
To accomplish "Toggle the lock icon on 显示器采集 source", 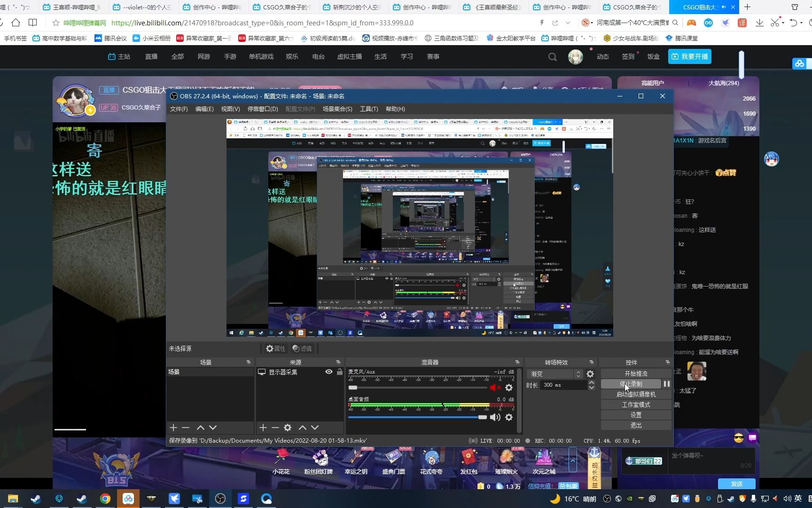I will tap(340, 372).
